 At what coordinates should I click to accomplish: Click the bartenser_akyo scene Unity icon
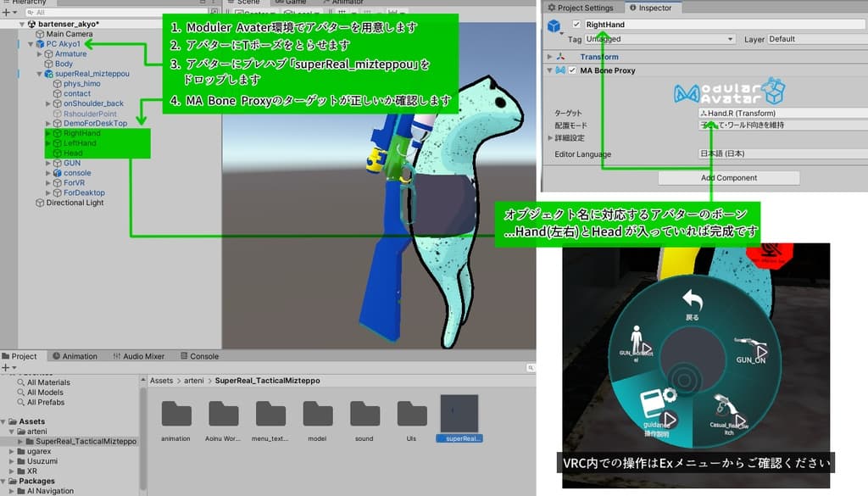click(31, 24)
